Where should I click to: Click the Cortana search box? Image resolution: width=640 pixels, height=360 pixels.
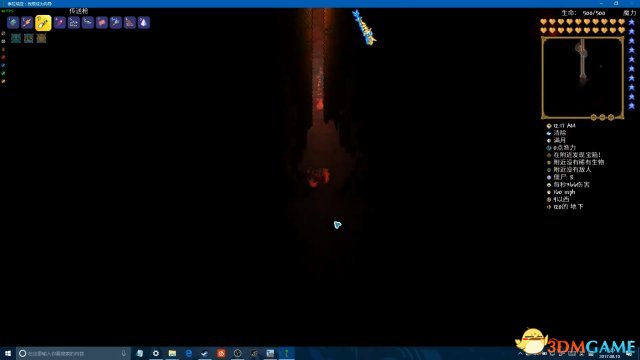[73, 353]
